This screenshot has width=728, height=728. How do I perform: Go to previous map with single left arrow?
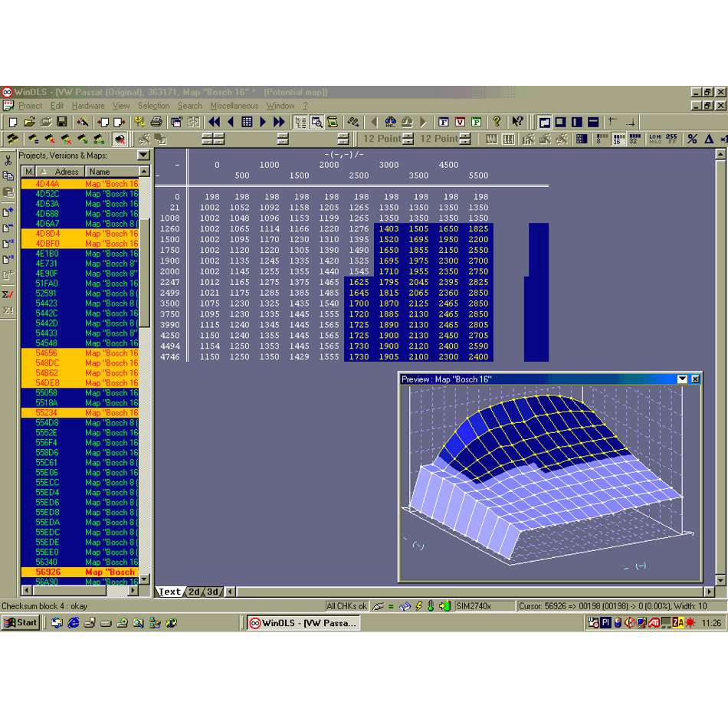pos(231,122)
